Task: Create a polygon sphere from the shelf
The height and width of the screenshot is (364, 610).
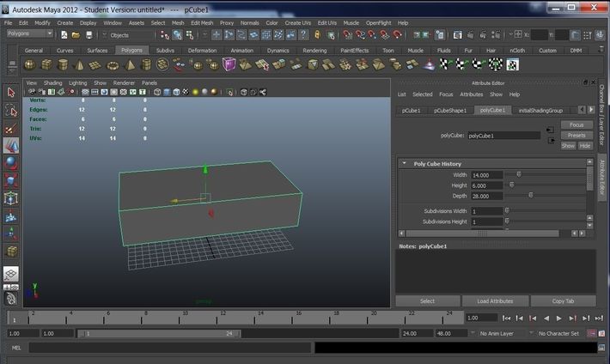Action: [31, 64]
